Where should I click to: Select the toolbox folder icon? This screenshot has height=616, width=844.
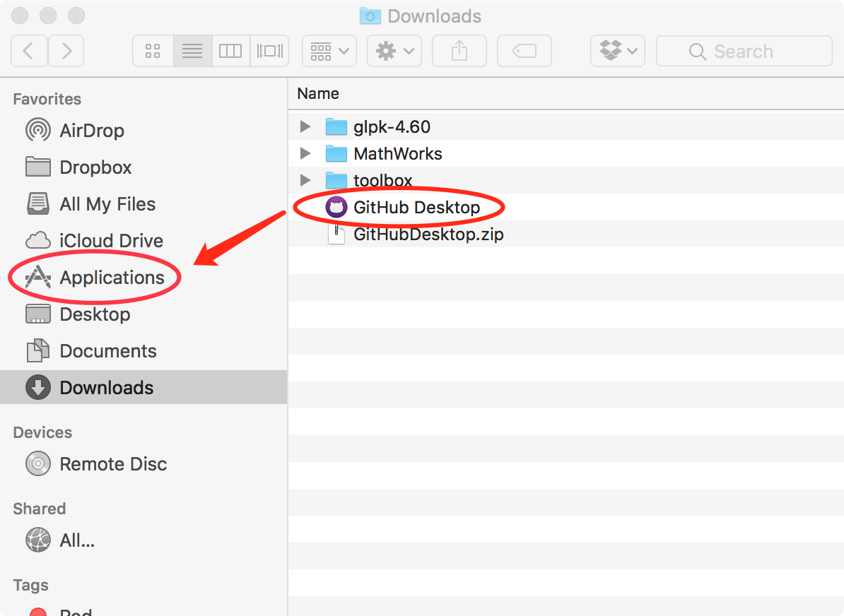[336, 181]
